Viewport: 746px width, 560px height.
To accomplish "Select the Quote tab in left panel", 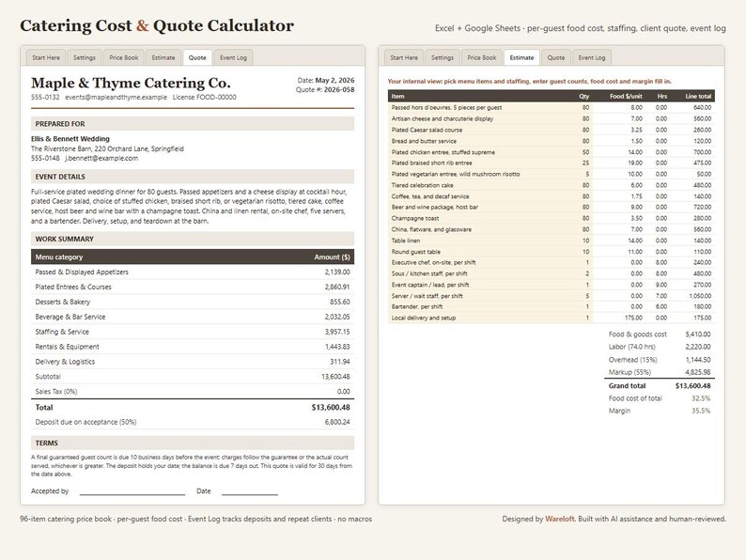I will coord(197,57).
